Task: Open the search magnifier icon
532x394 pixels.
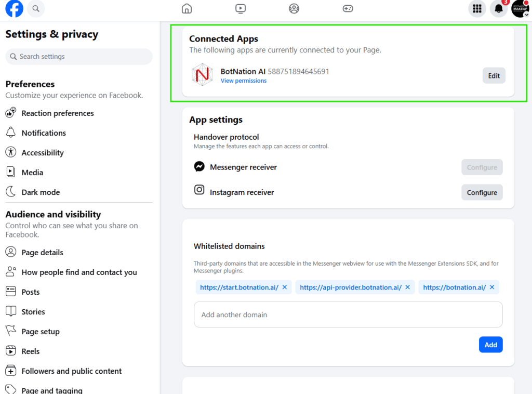Action: 35,9
